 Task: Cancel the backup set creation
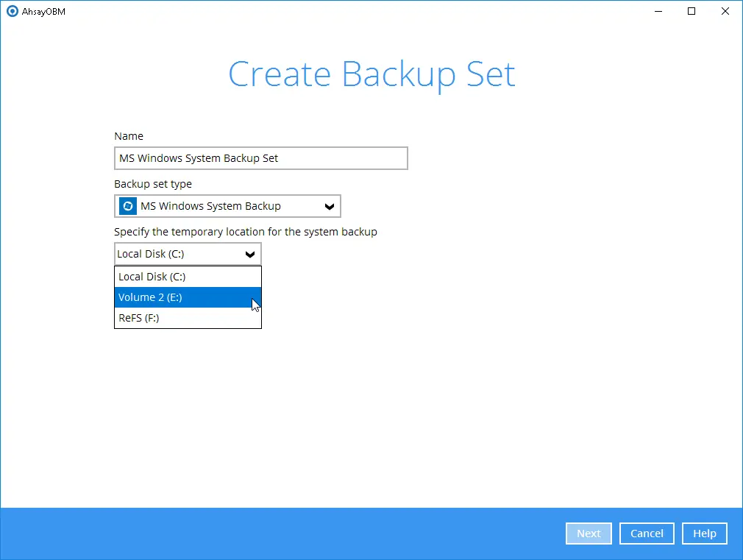pos(646,534)
